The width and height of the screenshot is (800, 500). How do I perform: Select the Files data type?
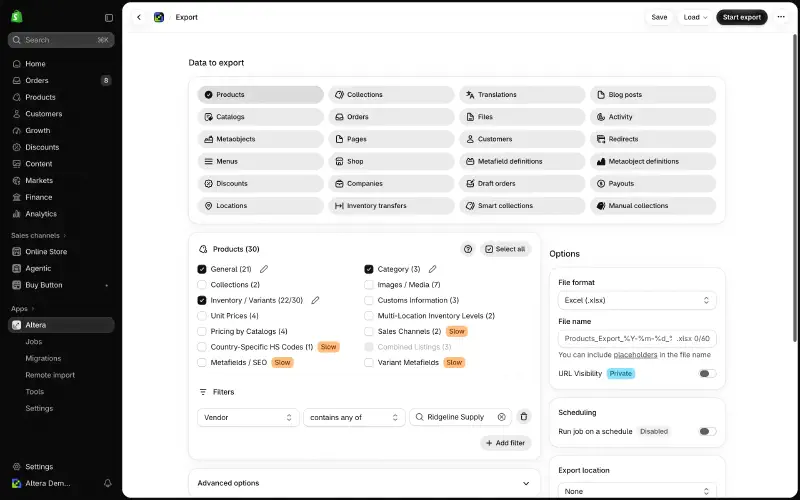tap(522, 117)
